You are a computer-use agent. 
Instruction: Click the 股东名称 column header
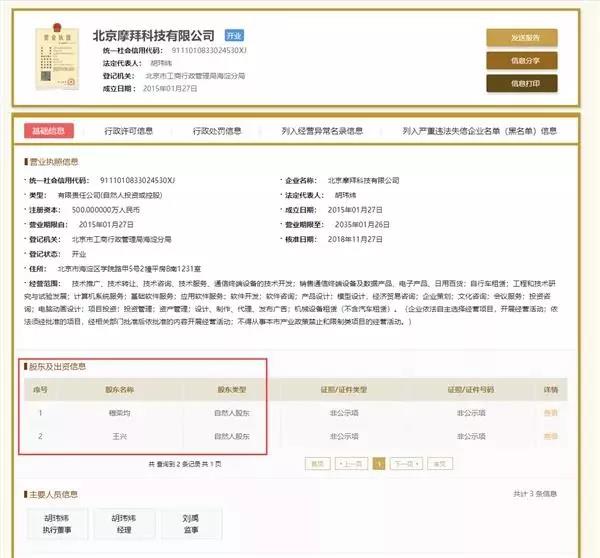[119, 390]
